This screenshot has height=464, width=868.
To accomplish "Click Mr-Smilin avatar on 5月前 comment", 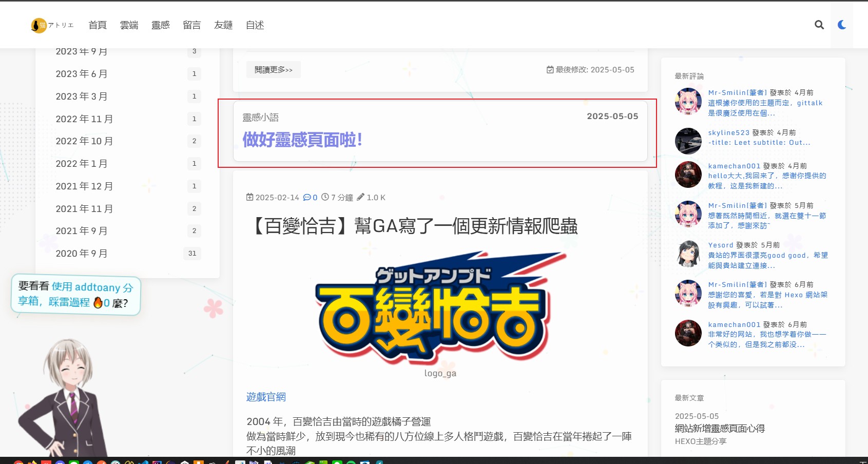I will [688, 214].
